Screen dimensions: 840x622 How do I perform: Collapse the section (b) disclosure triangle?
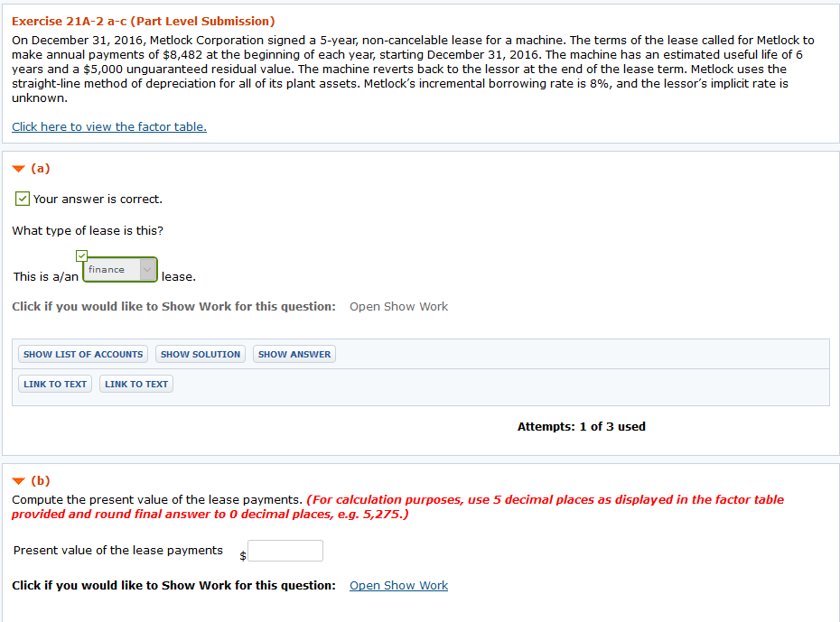pos(17,480)
